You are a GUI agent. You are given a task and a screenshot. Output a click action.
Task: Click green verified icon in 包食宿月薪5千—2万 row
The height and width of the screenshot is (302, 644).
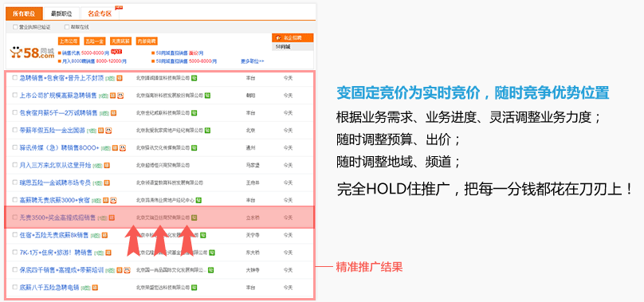(194, 112)
